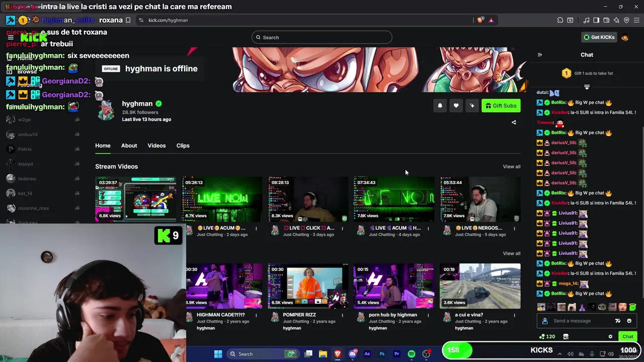Screen dimensions: 644x362
Task: Open Photoshop from the taskbar
Action: click(382, 354)
